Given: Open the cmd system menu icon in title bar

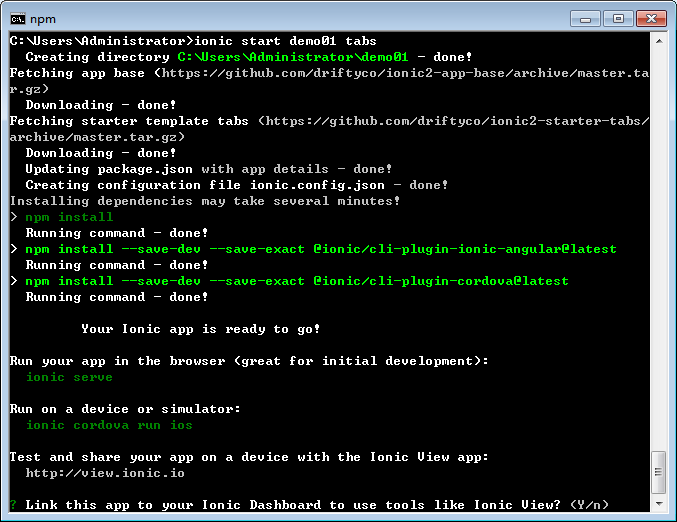Looking at the screenshot, I should click(x=18, y=19).
